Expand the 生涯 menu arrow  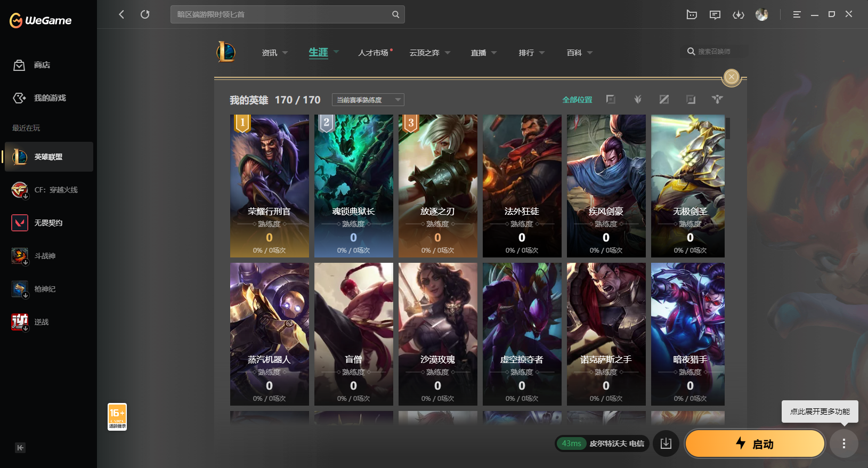pyautogui.click(x=336, y=52)
